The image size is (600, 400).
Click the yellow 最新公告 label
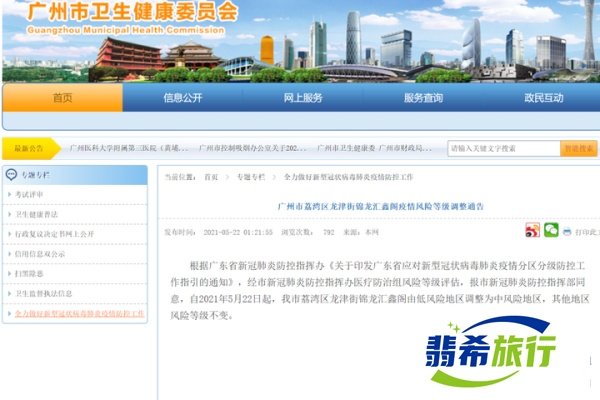coord(29,148)
